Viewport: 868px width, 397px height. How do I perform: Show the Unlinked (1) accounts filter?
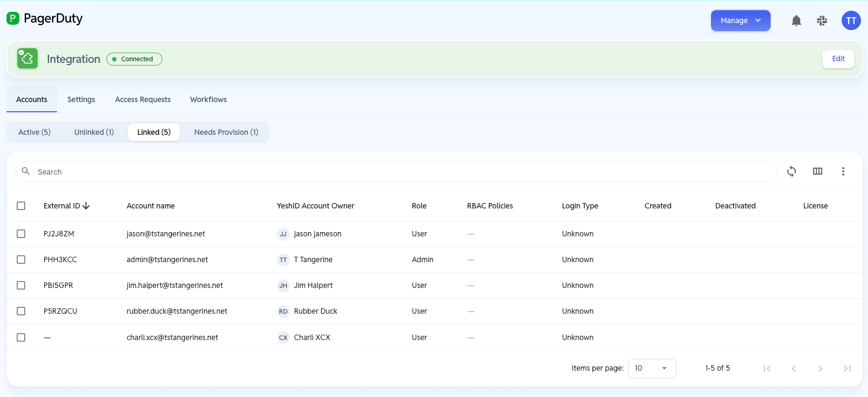click(x=94, y=132)
